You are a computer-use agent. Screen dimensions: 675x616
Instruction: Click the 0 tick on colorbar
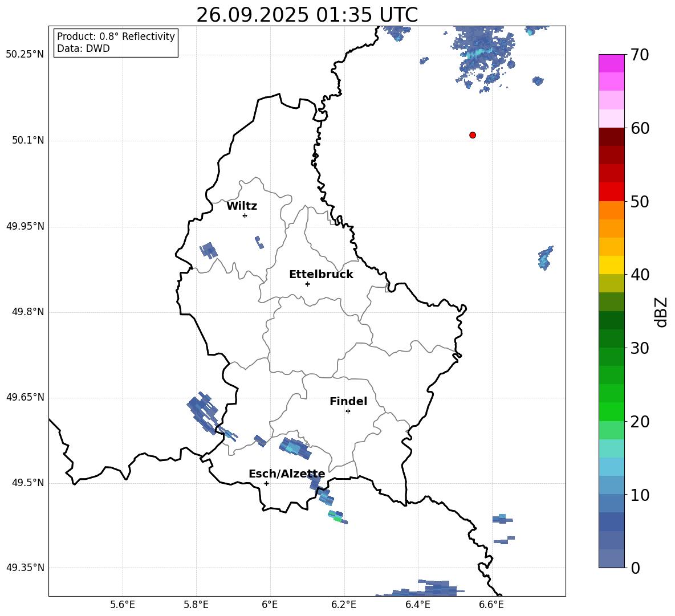point(635,568)
